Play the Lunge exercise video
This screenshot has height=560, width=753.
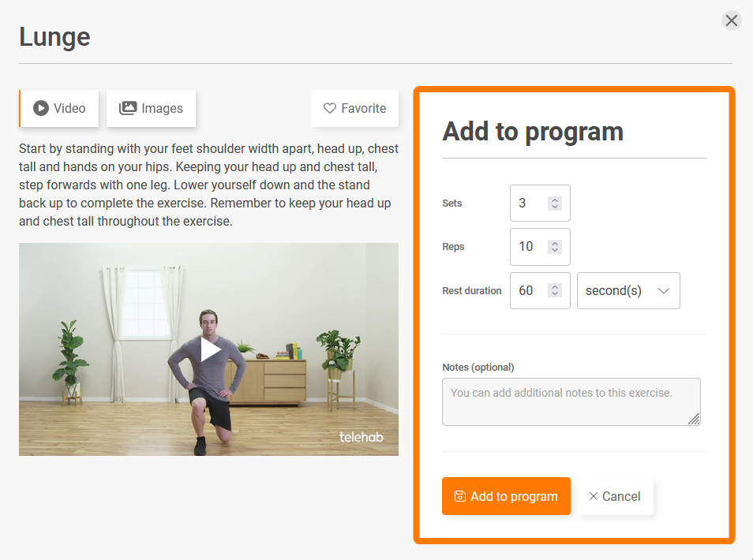tap(208, 349)
